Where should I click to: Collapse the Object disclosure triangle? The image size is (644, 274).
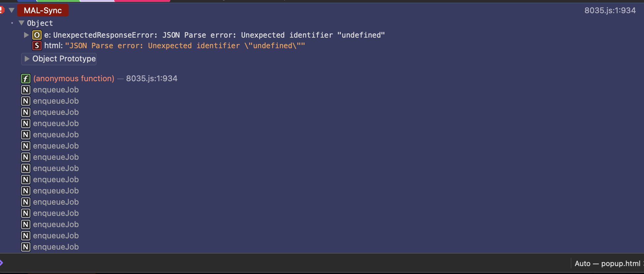[21, 23]
